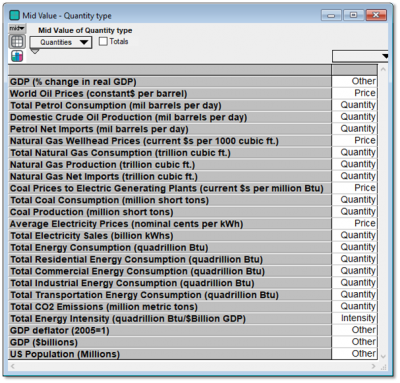Open the column index dropdown at right
Viewport: 400px width, 383px height.
pos(360,56)
